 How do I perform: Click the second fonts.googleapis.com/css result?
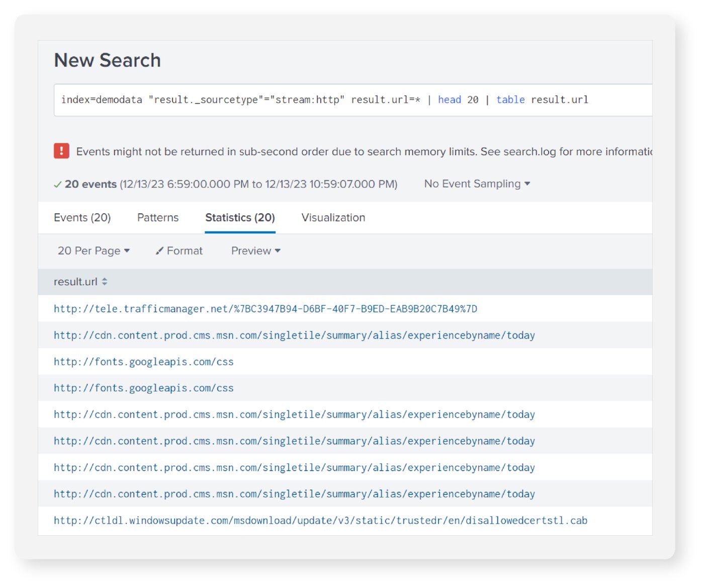pyautogui.click(x=144, y=388)
